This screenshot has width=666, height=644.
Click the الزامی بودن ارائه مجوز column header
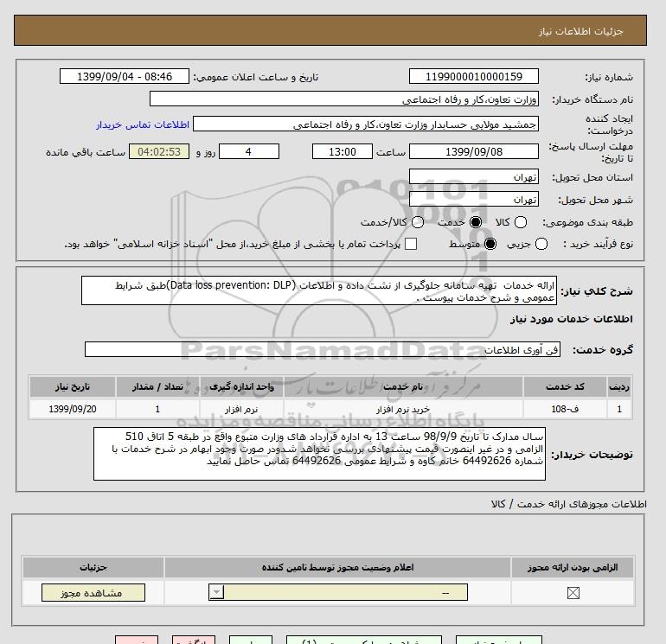[x=573, y=567]
